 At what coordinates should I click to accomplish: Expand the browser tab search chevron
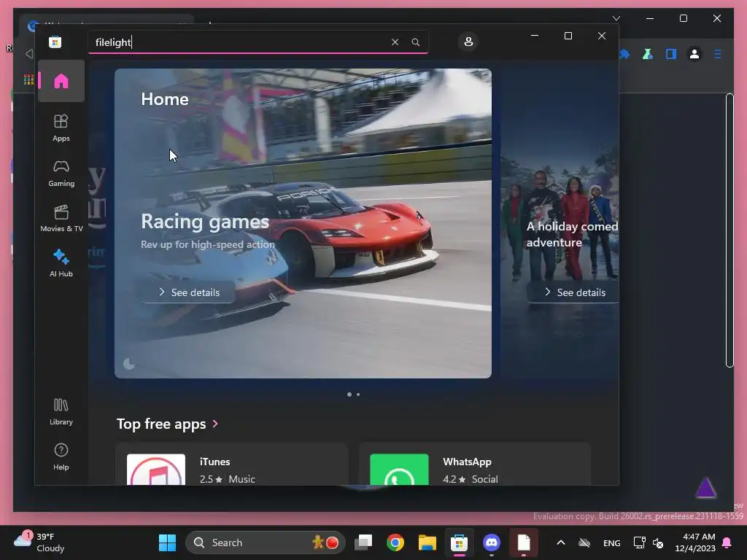click(616, 18)
